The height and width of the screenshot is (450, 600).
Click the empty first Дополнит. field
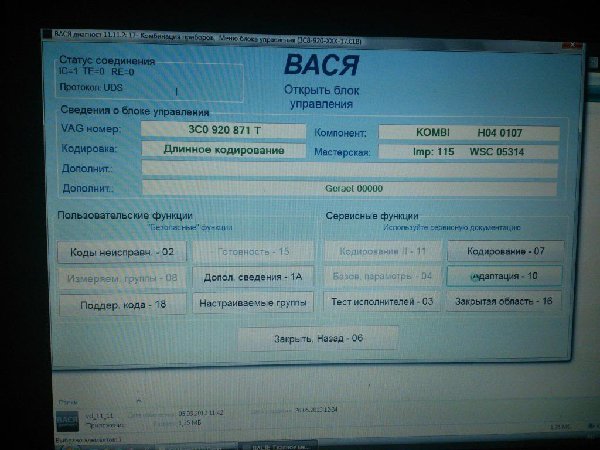(348, 169)
